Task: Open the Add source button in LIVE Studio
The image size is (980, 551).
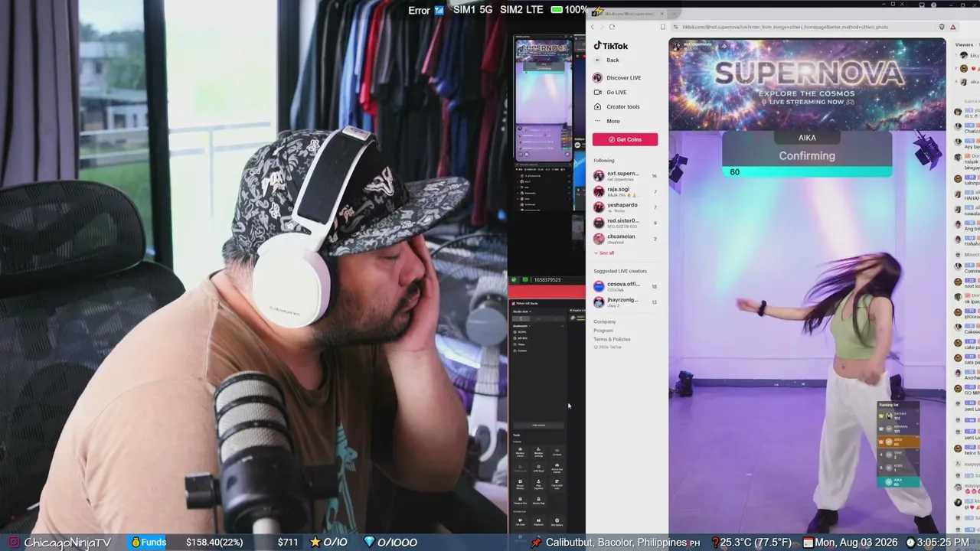Action: (538, 425)
